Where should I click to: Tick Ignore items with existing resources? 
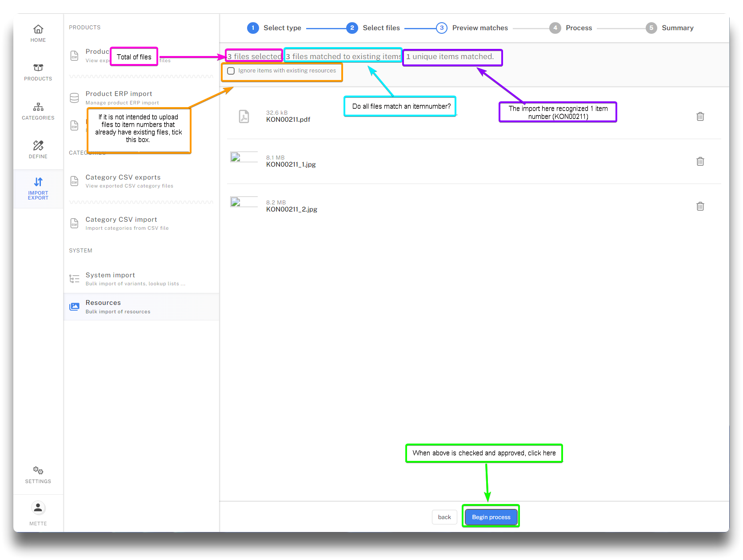point(231,71)
